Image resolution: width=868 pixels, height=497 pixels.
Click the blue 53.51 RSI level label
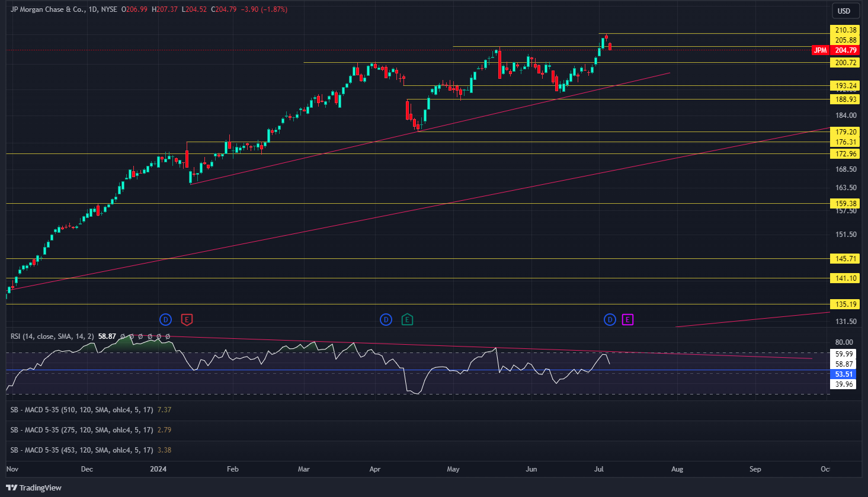point(844,374)
